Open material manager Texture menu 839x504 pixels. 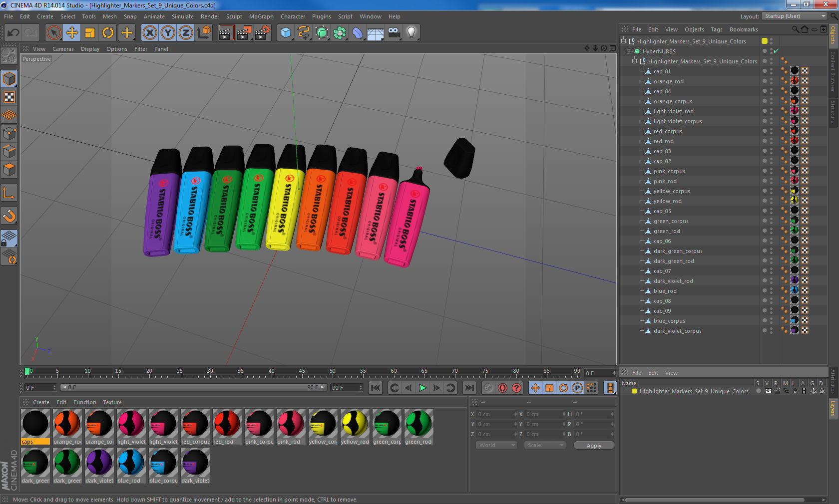tap(112, 402)
